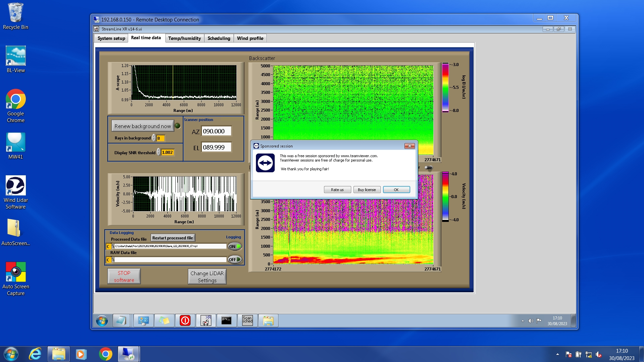Click the StreamLine XR icon in remote taskbar

(206, 321)
